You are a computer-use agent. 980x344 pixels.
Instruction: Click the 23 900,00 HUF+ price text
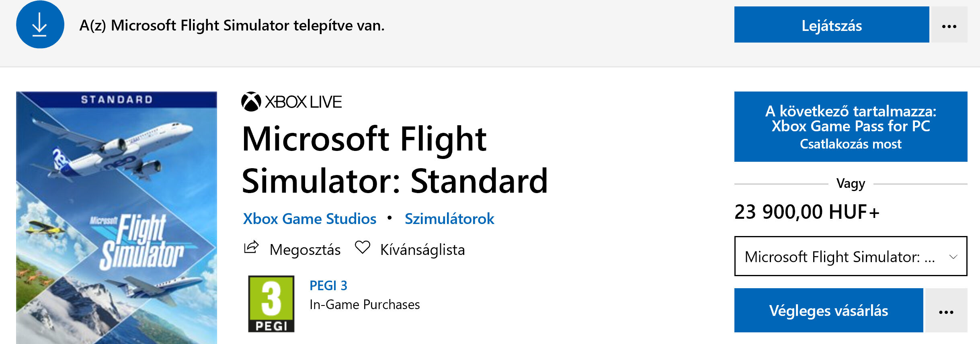click(x=807, y=212)
